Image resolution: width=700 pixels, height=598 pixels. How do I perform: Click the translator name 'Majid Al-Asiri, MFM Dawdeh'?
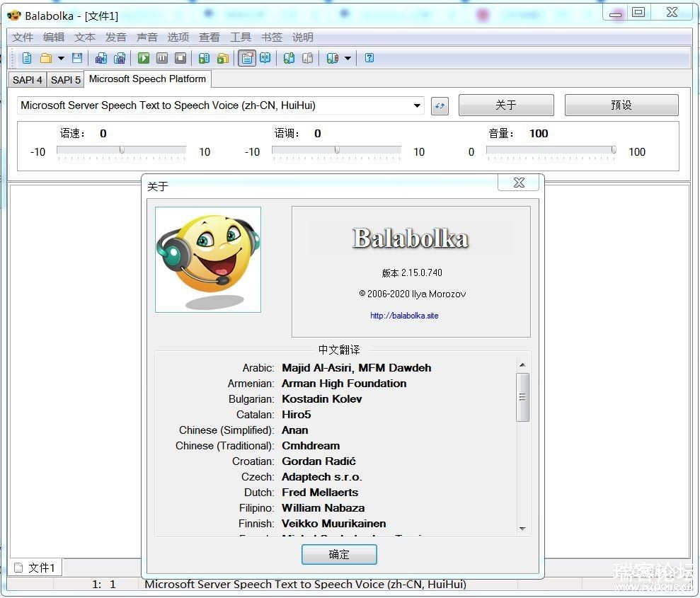[x=356, y=368]
